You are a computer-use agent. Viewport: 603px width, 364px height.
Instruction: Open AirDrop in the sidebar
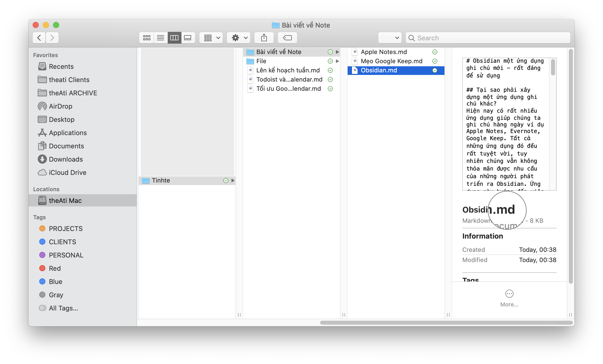[60, 106]
